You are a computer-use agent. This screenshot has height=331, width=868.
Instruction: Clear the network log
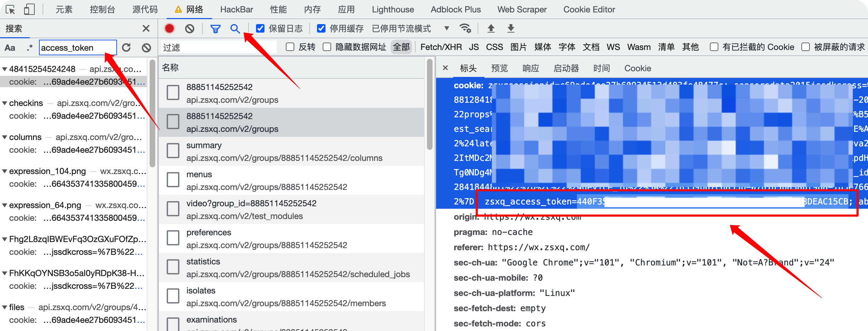(190, 28)
